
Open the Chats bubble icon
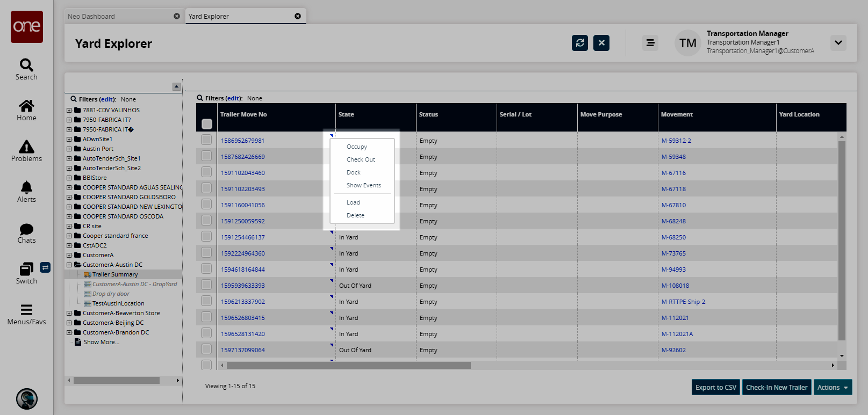pos(26,229)
